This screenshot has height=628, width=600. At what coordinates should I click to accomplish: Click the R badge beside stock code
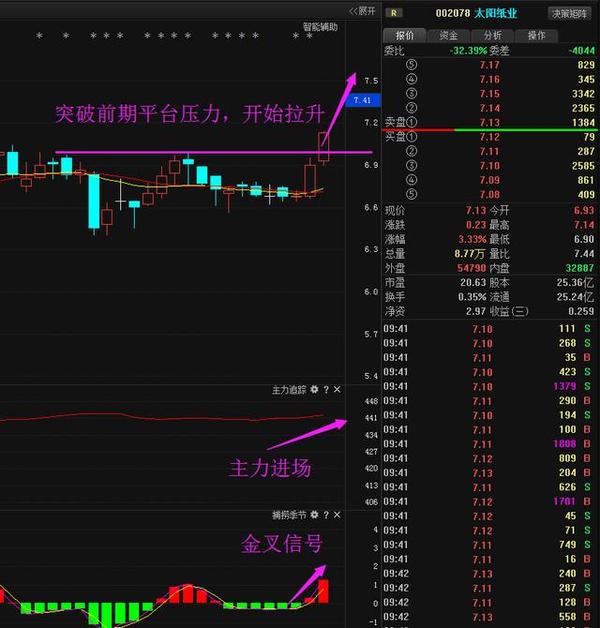(x=395, y=13)
